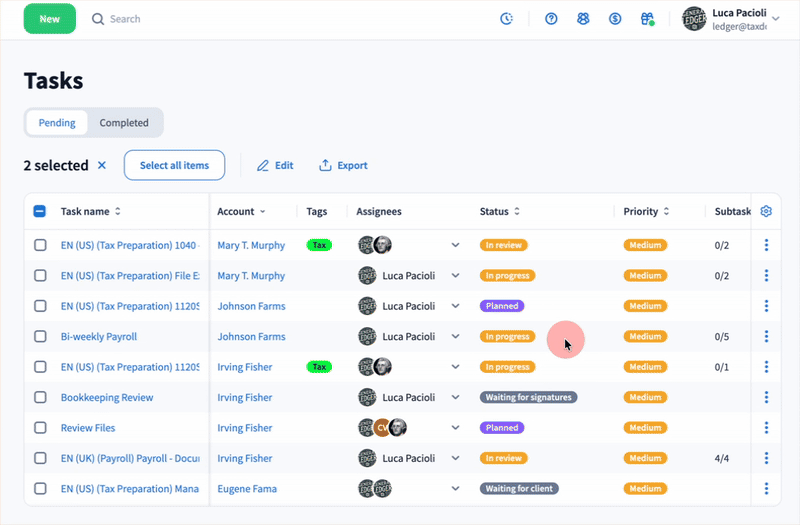Check the Bookkeeping Review task checkbox
The height and width of the screenshot is (525, 800).
[x=40, y=397]
